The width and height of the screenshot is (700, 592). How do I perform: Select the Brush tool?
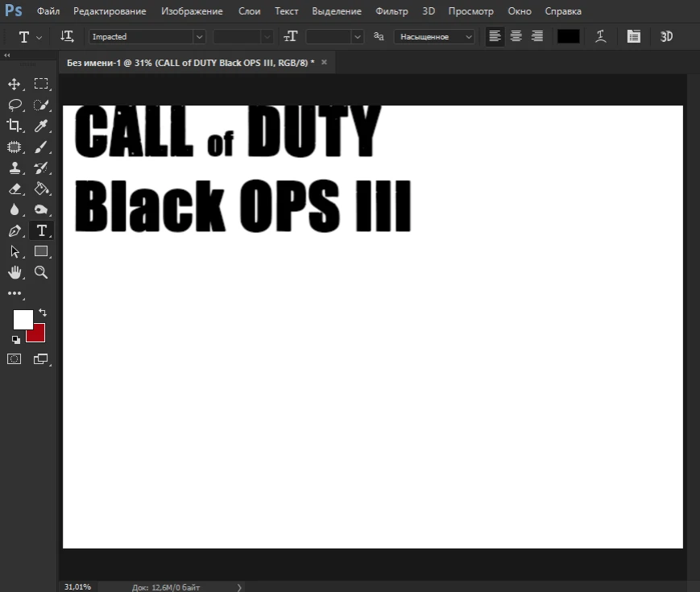pyautogui.click(x=41, y=147)
